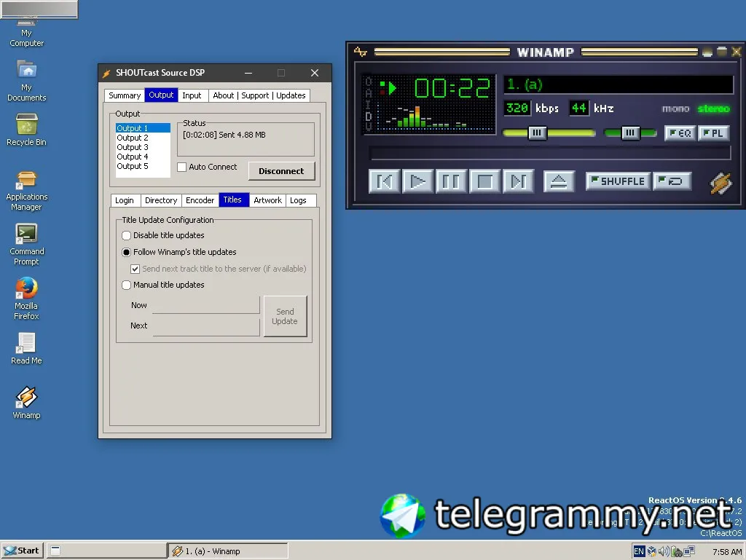746x560 pixels.
Task: Launch Mozilla Firefox from desktop
Action: point(27,299)
